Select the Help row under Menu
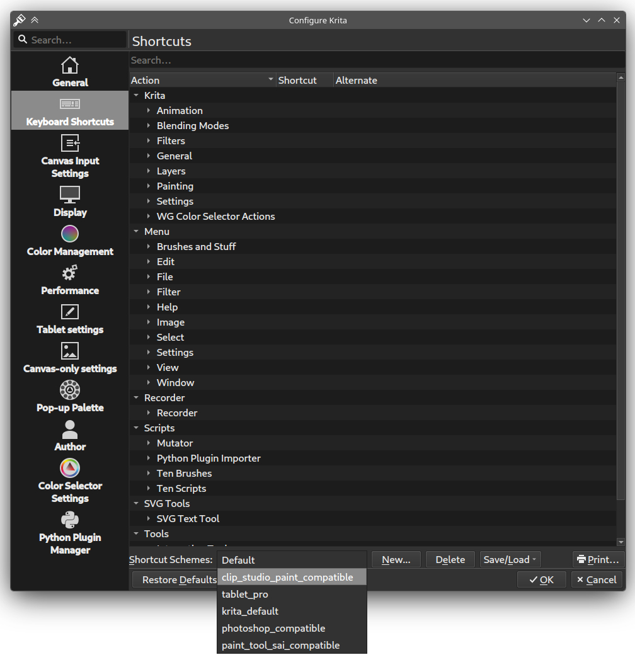The width and height of the screenshot is (635, 672). [372, 307]
